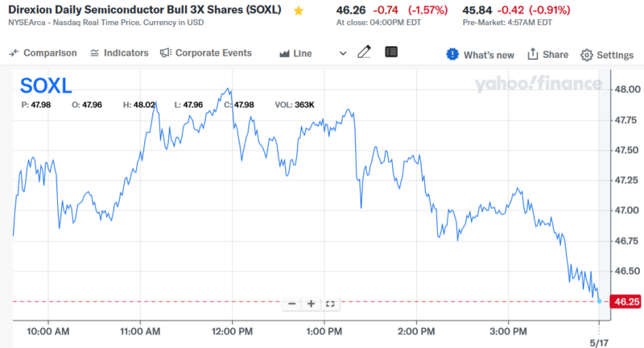Zoom in the chart with plus

tap(311, 304)
